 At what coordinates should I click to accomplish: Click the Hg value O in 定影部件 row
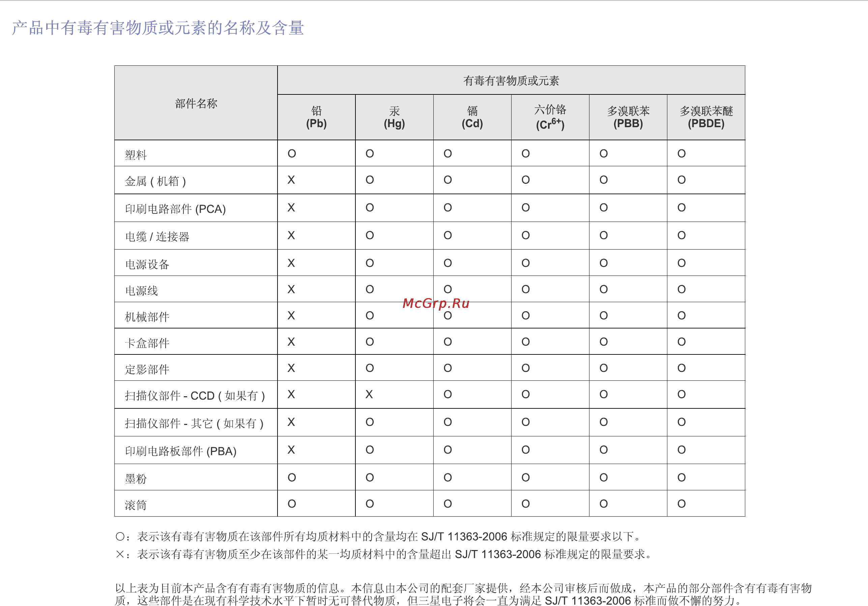(x=369, y=368)
